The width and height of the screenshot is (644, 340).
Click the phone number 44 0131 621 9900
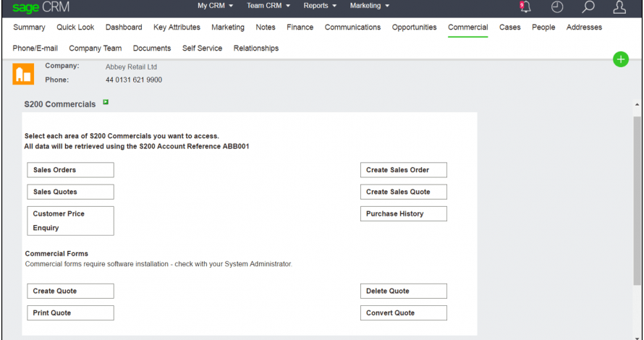click(x=134, y=80)
